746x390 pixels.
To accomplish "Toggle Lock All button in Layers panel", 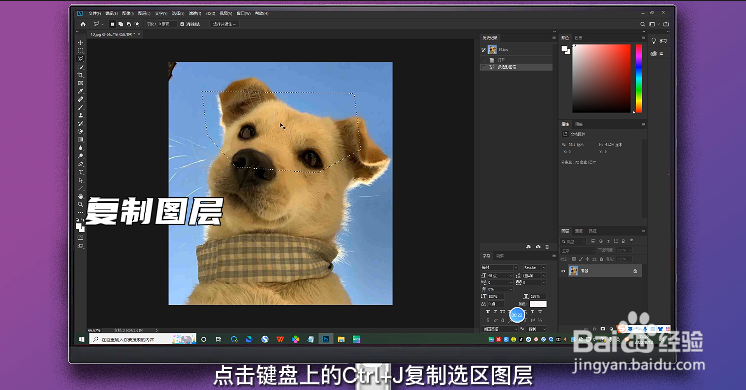I will pos(602,259).
